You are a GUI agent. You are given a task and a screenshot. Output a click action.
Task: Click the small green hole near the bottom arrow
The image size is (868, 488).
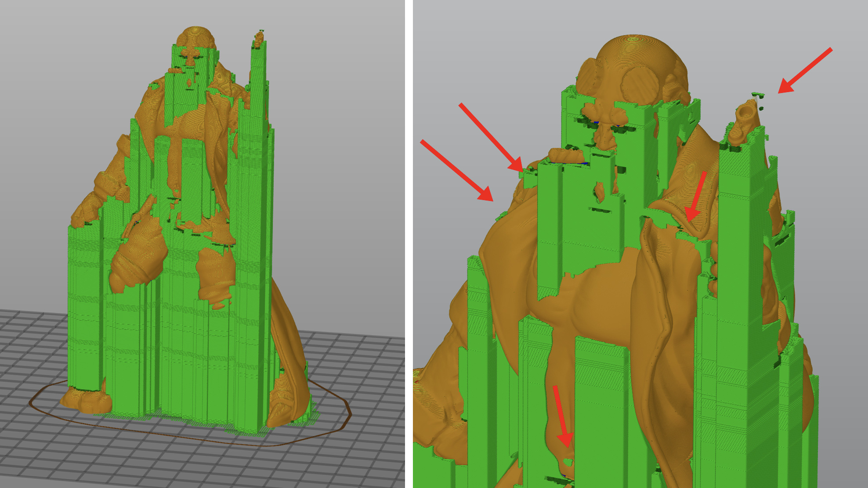[568, 462]
